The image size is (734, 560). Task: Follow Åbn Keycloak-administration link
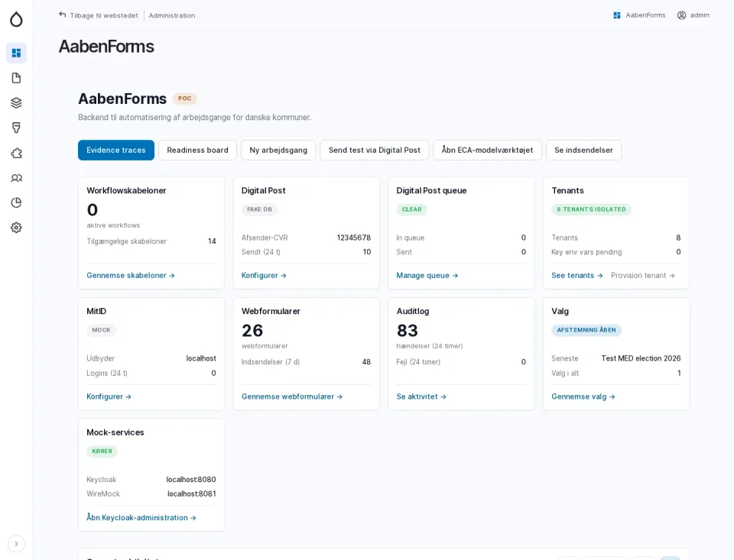(141, 518)
